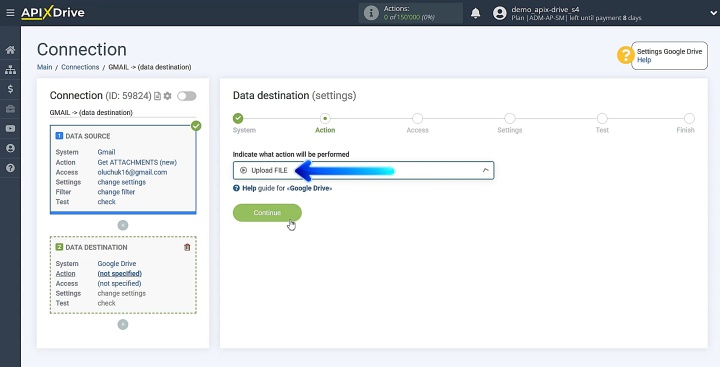Select the Settings step in the progress bar
720x367 pixels.
[510, 119]
